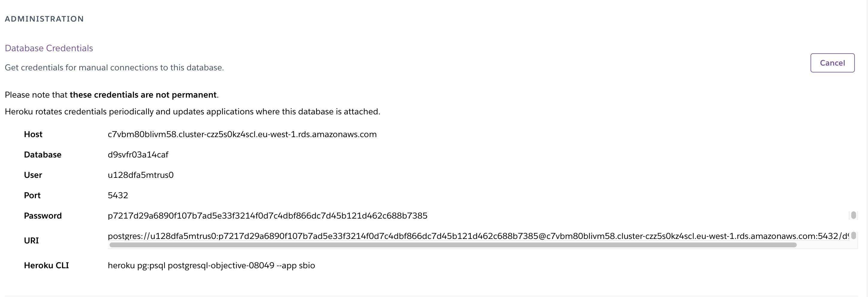
Task: Click the Host row label
Action: pyautogui.click(x=33, y=134)
